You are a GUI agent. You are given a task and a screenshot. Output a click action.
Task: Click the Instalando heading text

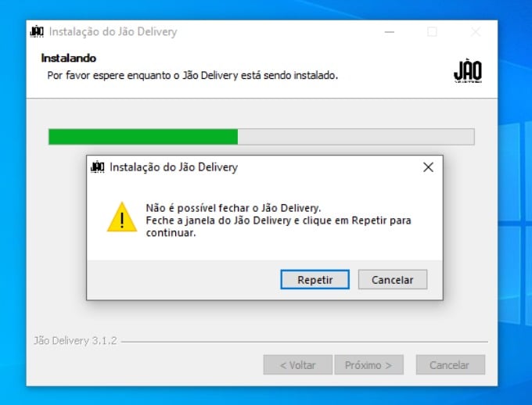(x=69, y=58)
